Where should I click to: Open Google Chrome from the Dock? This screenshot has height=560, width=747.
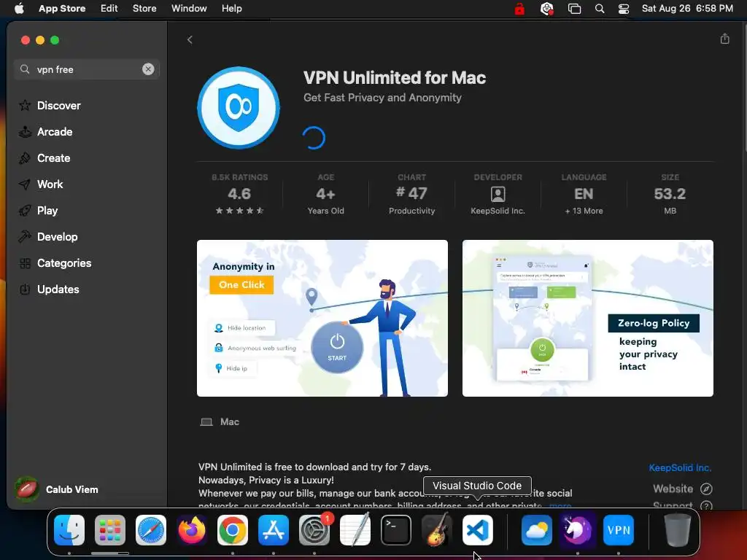point(233,530)
